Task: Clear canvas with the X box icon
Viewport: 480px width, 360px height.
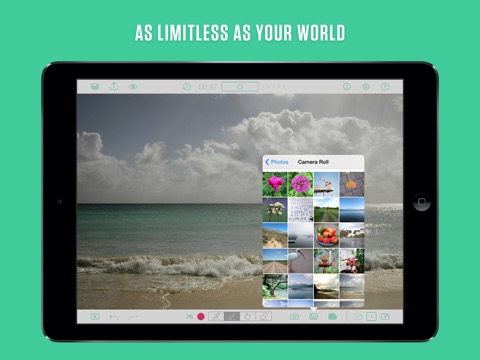Action: (95, 317)
